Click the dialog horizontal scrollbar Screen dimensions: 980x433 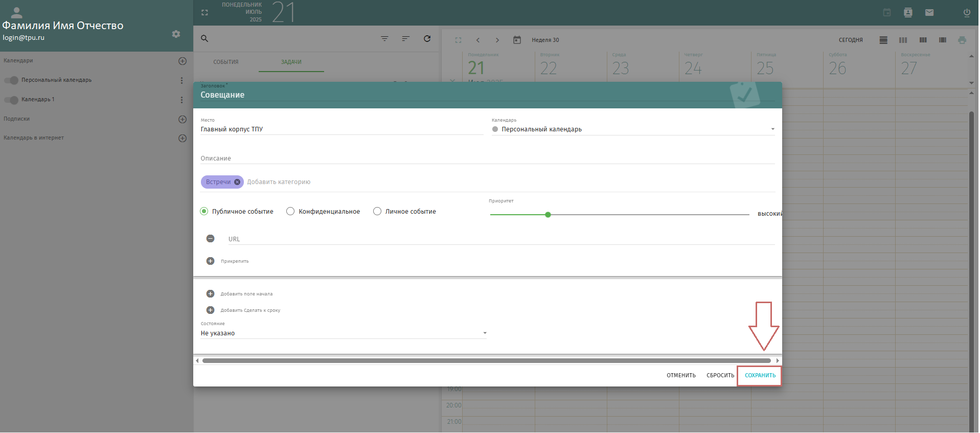click(x=487, y=361)
